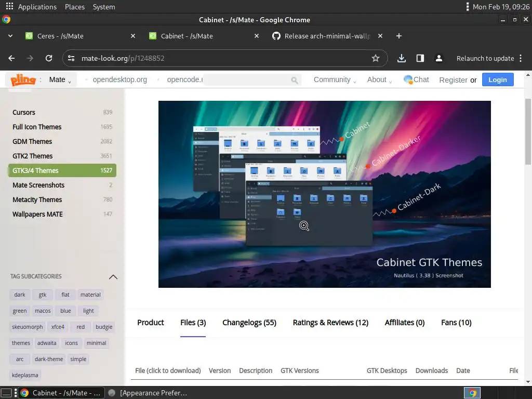
Task: Open the Product tab
Action: point(150,323)
